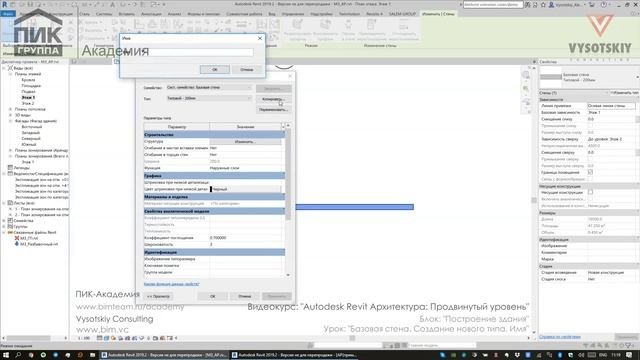Expand the Планы потолков tree node
The image size is (640, 360).
[10, 109]
